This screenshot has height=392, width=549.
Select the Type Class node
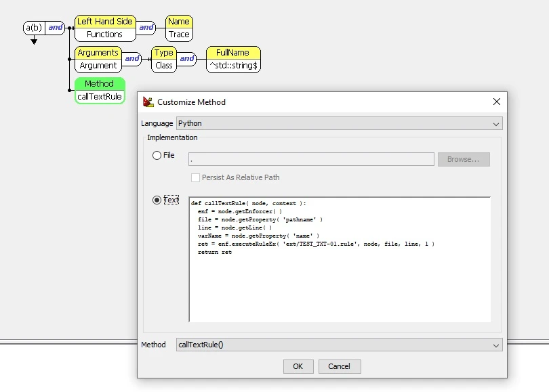[x=164, y=60]
